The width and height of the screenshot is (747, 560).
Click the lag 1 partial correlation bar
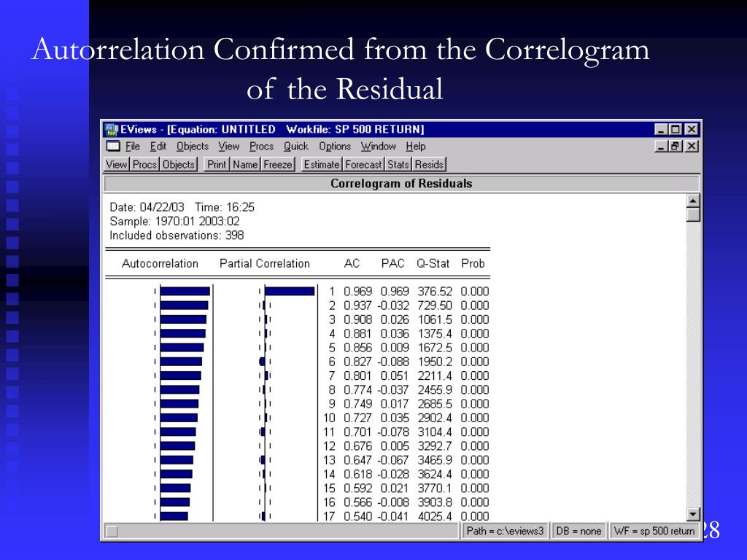(290, 291)
